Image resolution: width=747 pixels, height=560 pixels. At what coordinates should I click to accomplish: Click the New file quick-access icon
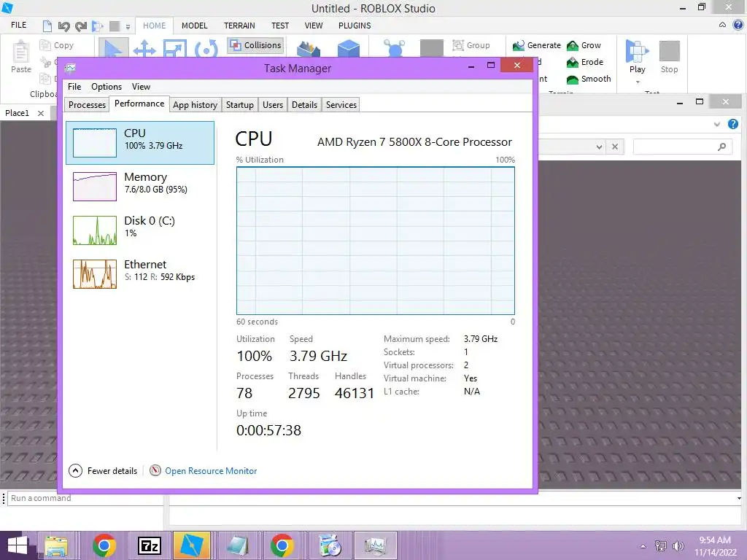pos(47,26)
